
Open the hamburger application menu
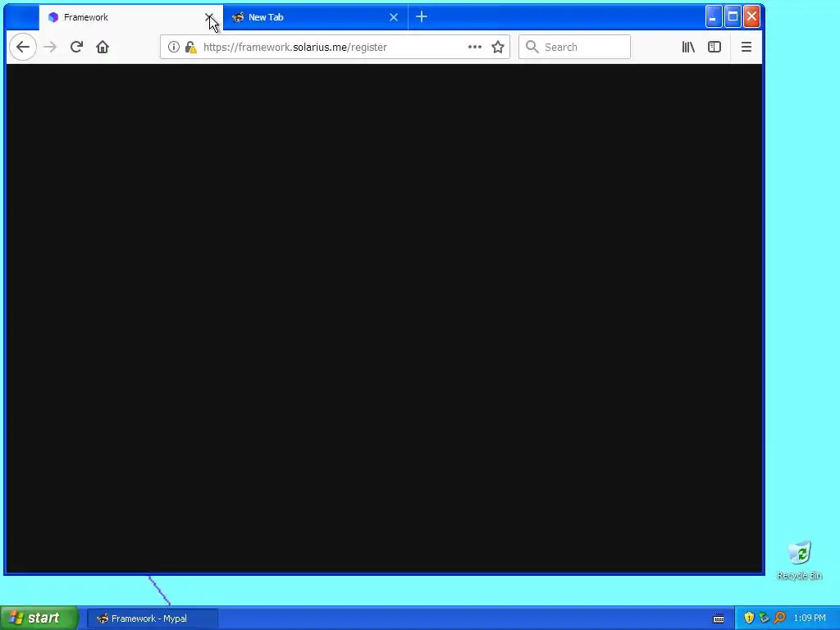tap(746, 47)
